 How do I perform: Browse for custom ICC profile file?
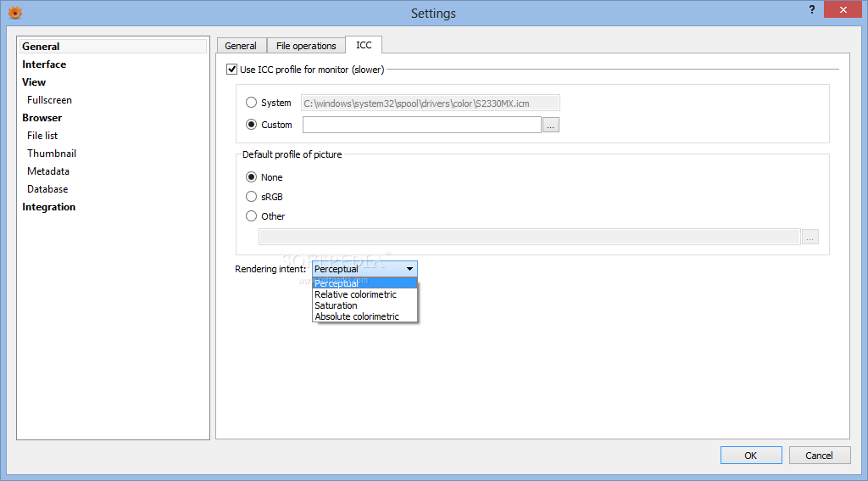[x=550, y=126]
